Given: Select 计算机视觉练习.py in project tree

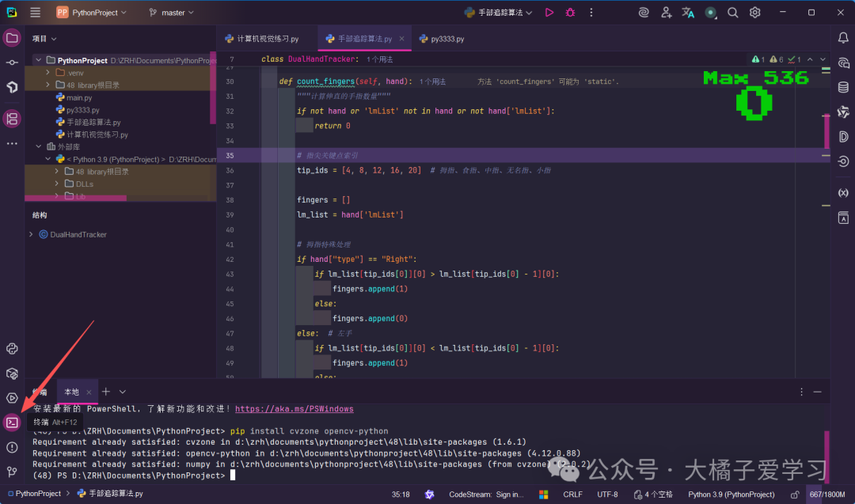Looking at the screenshot, I should 97,135.
